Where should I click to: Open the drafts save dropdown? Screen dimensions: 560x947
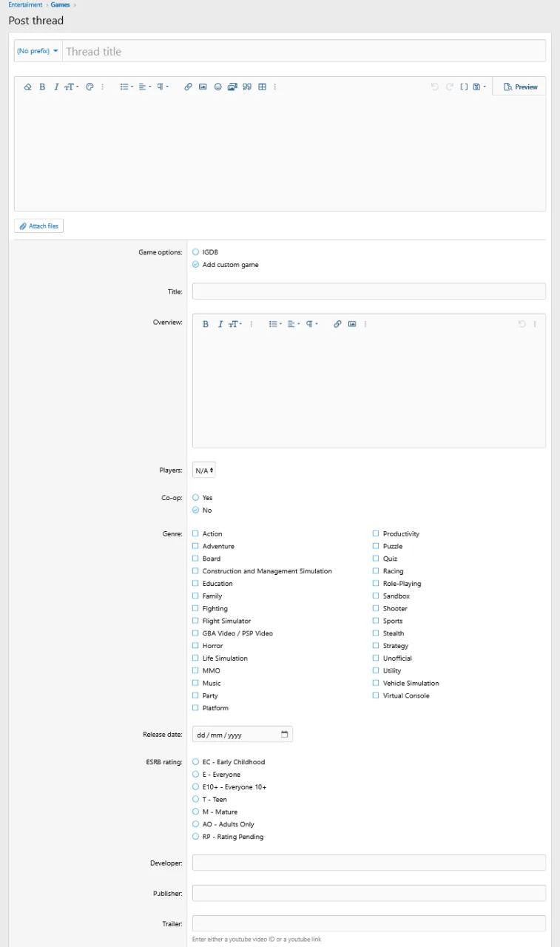pos(480,87)
